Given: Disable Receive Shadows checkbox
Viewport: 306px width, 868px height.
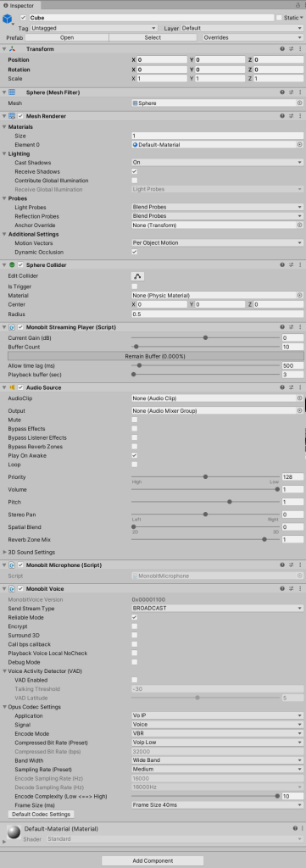Looking at the screenshot, I should (135, 171).
